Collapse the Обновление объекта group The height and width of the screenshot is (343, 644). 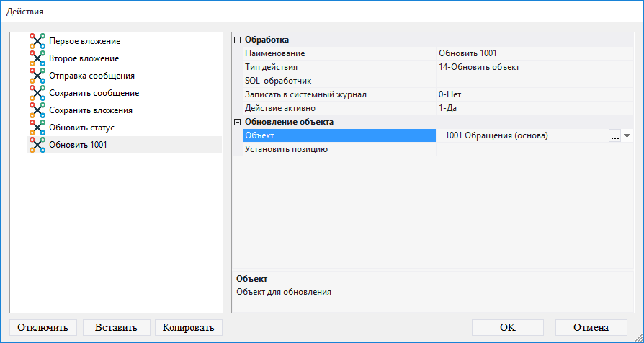[x=238, y=122]
